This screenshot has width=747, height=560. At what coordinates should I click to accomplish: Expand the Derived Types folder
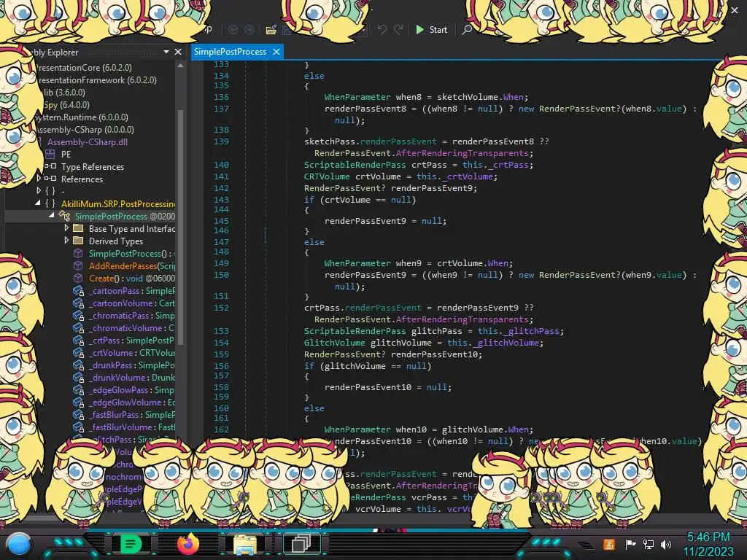[x=66, y=241]
